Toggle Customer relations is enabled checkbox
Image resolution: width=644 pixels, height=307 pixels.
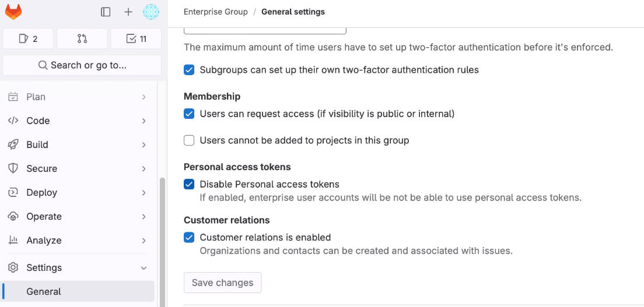[x=189, y=237]
